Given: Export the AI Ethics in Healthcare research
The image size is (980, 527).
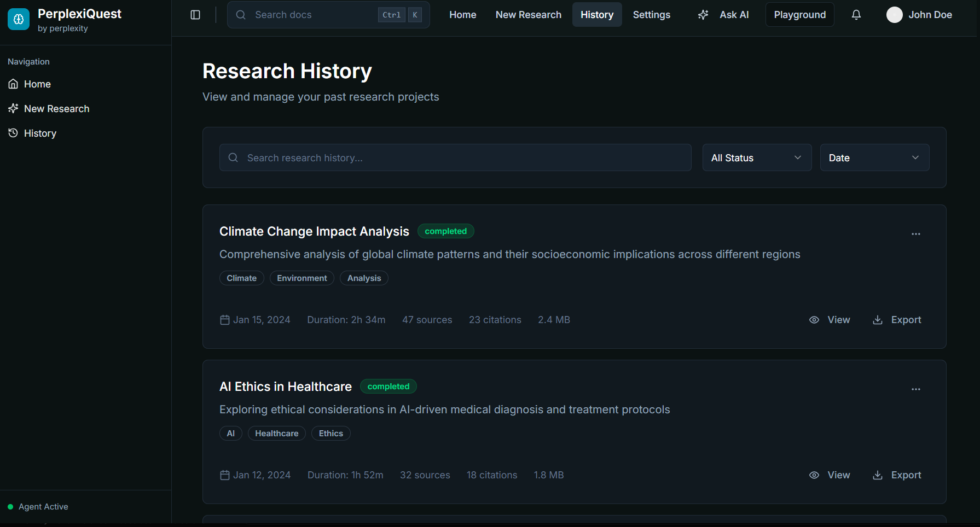Looking at the screenshot, I should click(897, 475).
